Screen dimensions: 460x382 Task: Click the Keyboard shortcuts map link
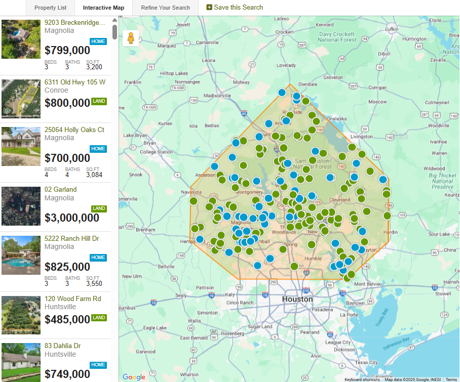click(362, 380)
